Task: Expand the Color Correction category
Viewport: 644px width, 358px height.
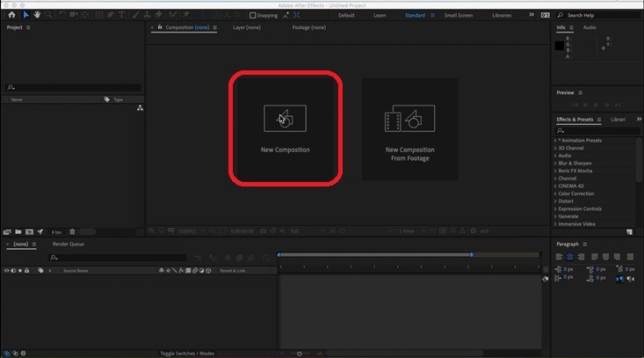Action: click(555, 194)
